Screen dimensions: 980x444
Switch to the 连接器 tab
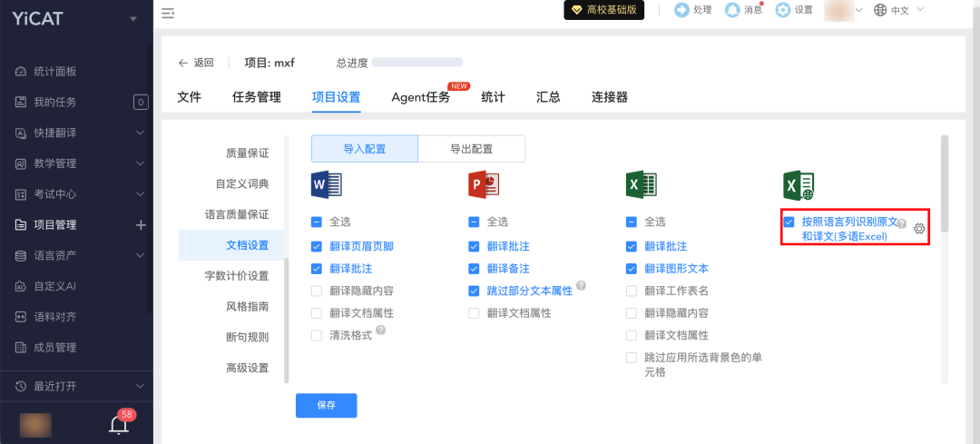(610, 97)
